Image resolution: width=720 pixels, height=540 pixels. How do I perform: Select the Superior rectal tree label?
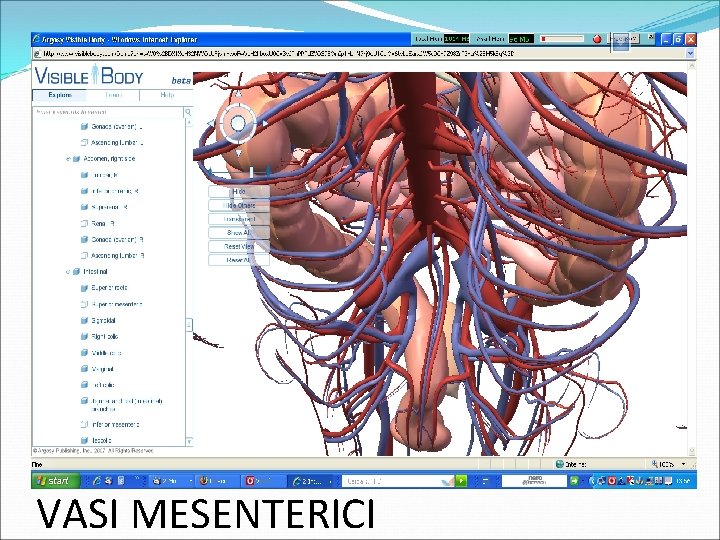pyautogui.click(x=109, y=288)
